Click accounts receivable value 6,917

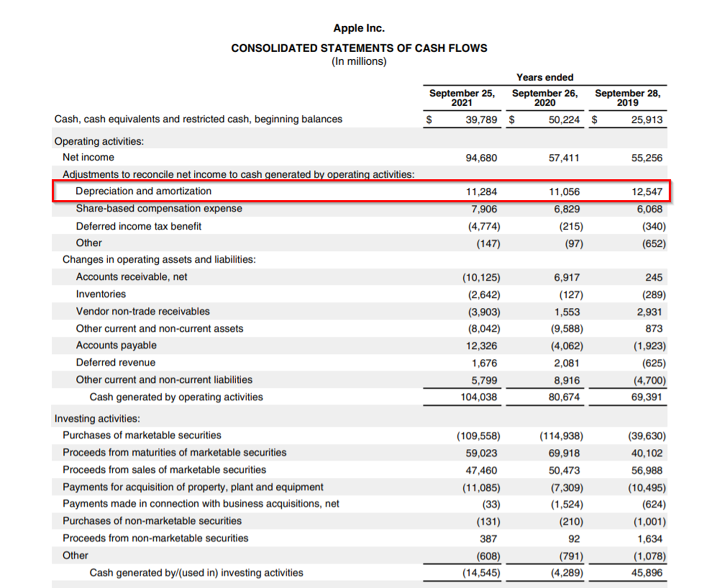567,277
